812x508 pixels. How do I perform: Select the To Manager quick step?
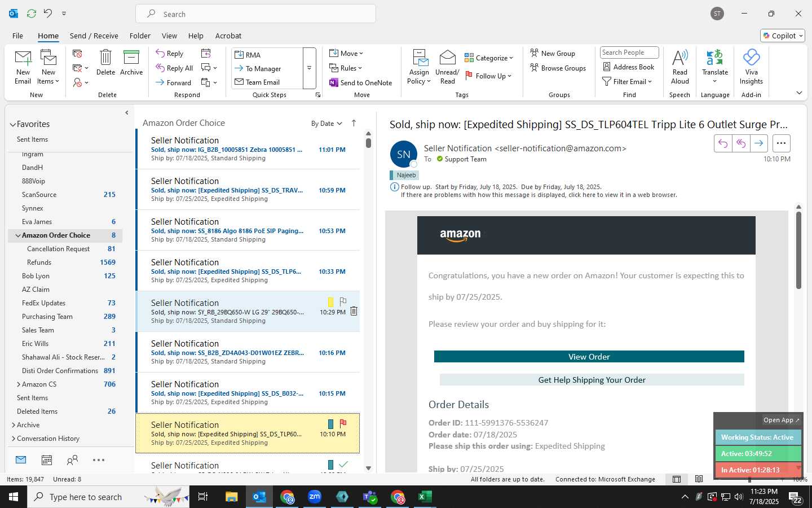pos(267,68)
